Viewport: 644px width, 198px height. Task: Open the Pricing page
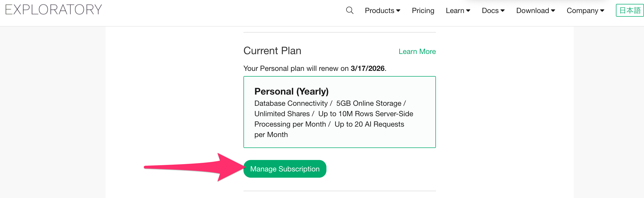click(423, 11)
